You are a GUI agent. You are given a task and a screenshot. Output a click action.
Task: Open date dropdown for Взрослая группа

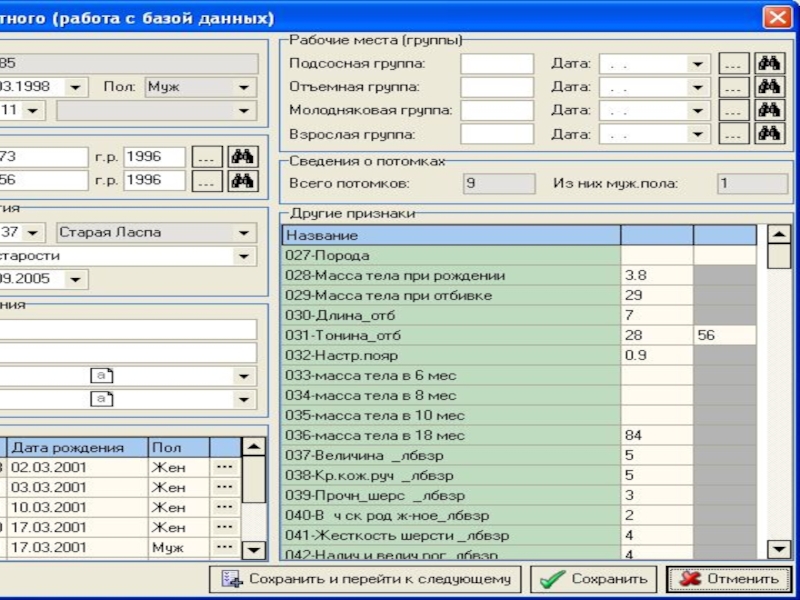point(699,133)
